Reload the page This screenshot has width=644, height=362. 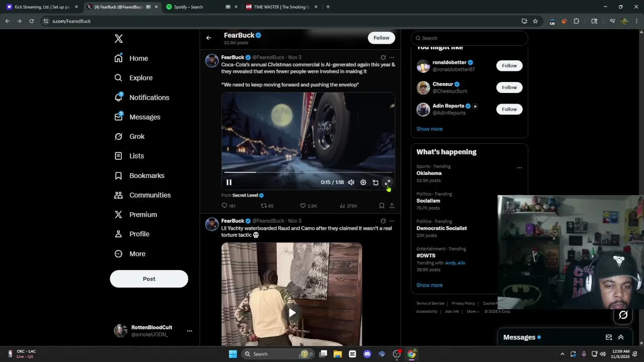point(31,21)
